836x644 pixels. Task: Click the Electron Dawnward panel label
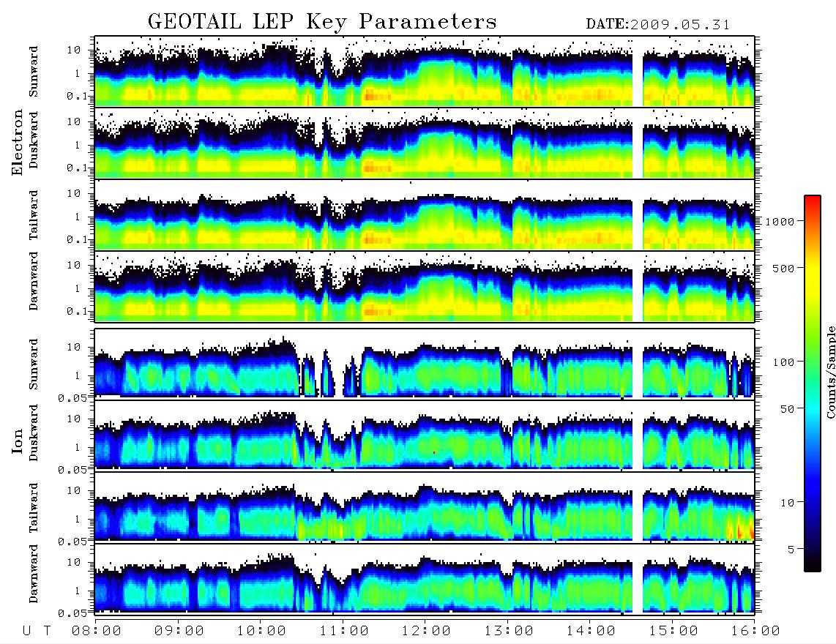pyautogui.click(x=34, y=281)
